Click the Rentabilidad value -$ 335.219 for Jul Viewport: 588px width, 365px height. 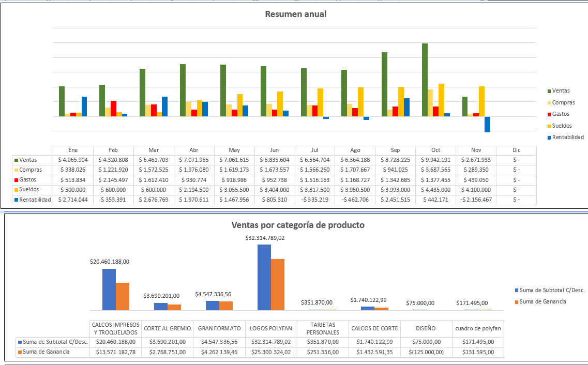[314, 200]
